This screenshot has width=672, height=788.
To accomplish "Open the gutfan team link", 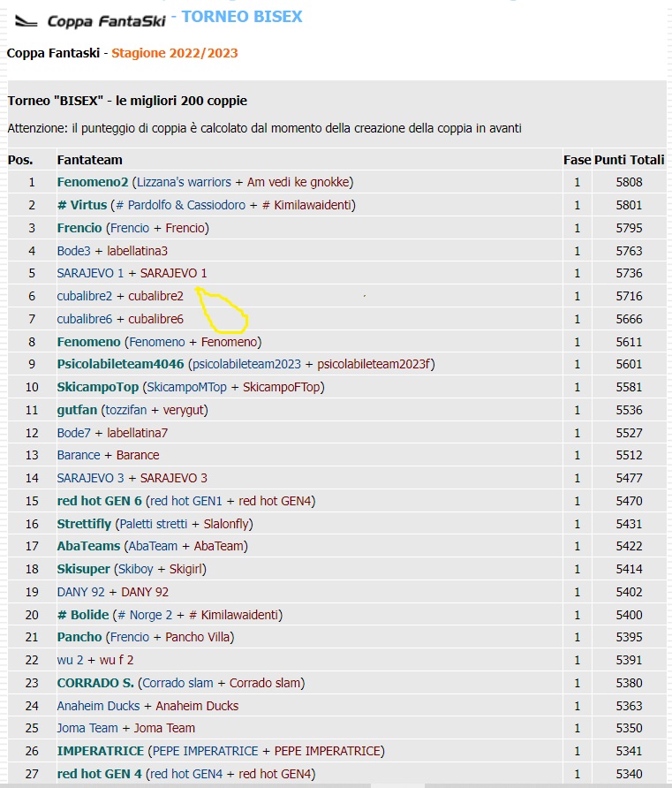I will coord(77,410).
